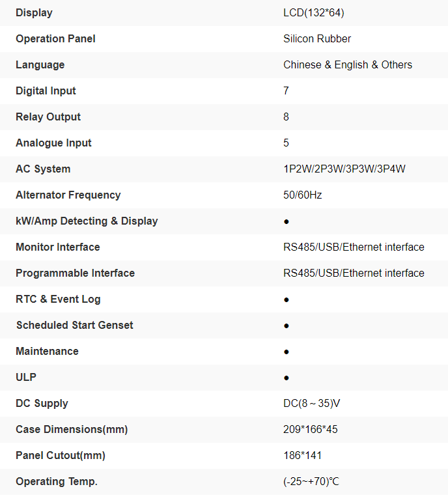Image resolution: width=448 pixels, height=502 pixels.
Task: Click the Language row label
Action: pos(40,64)
